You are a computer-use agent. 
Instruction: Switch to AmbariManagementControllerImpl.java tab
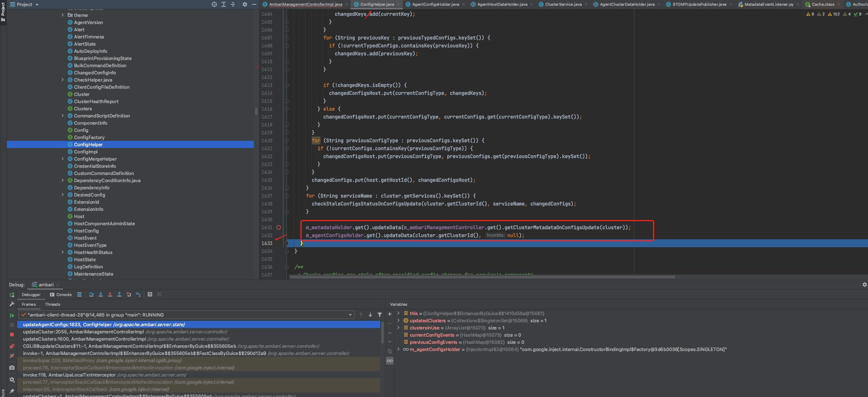[305, 4]
